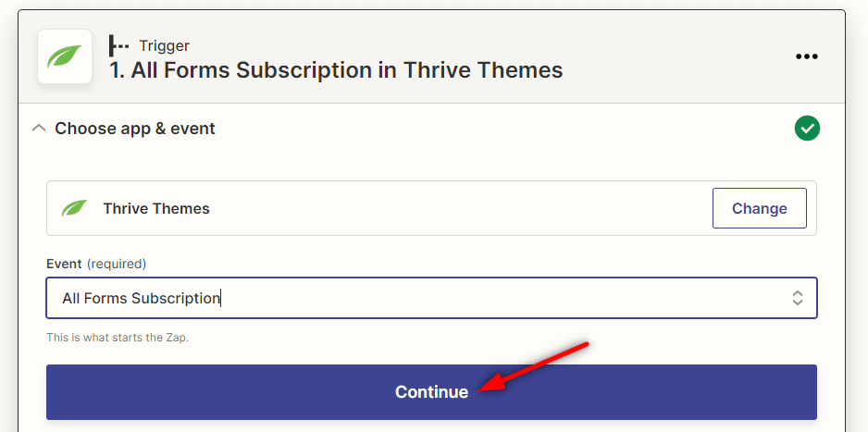Click the small leaf icon beside Thrive Themes
The image size is (868, 432).
point(74,208)
